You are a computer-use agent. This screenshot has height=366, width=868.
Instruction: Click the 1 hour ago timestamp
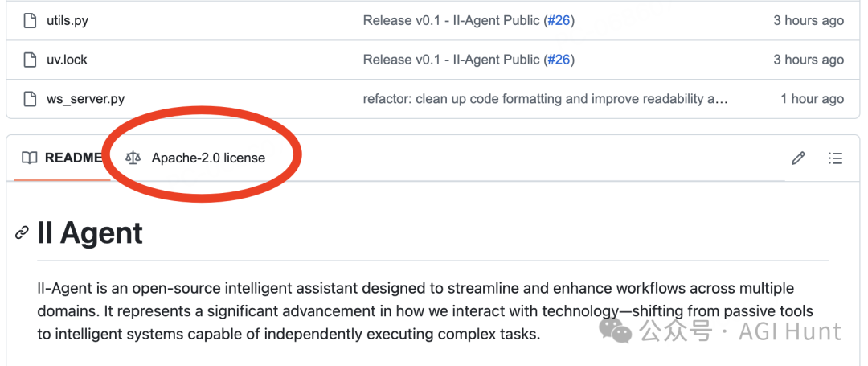click(812, 99)
